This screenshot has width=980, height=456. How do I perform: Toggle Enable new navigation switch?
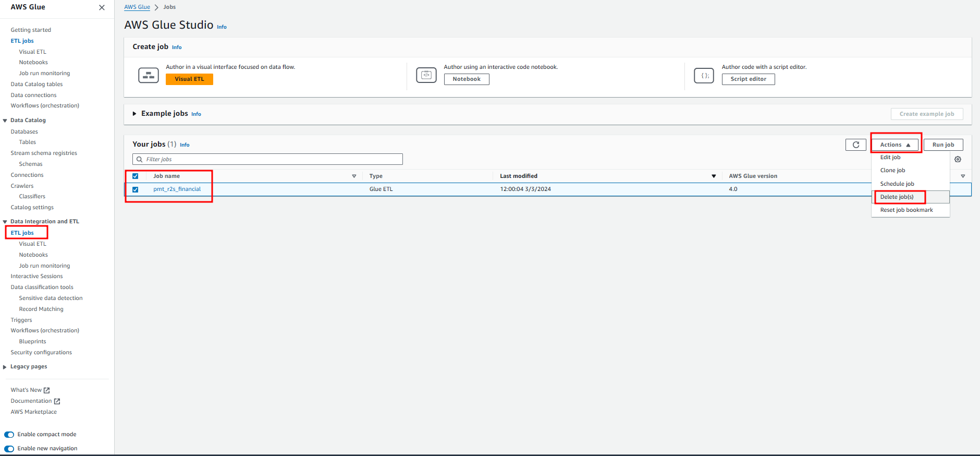coord(9,449)
